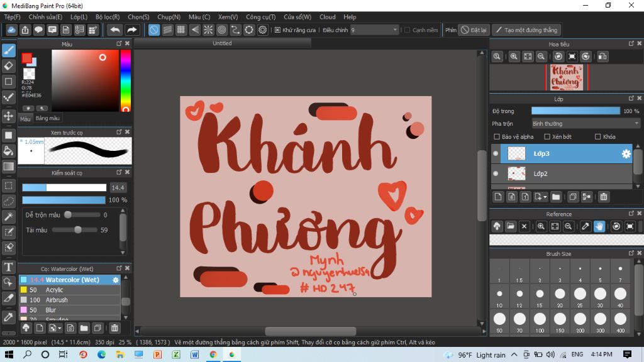Open the Pha trộn blend mode dropdown
Viewport: 644px width, 362px height.
(586, 124)
